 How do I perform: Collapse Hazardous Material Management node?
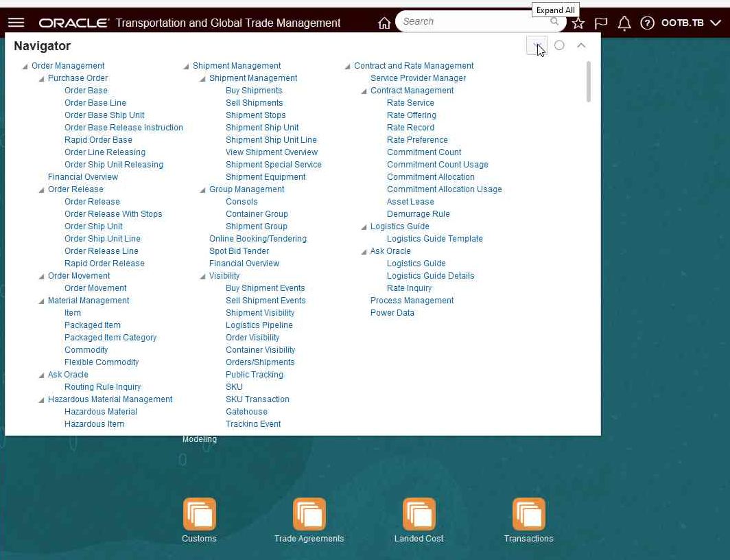(x=41, y=400)
